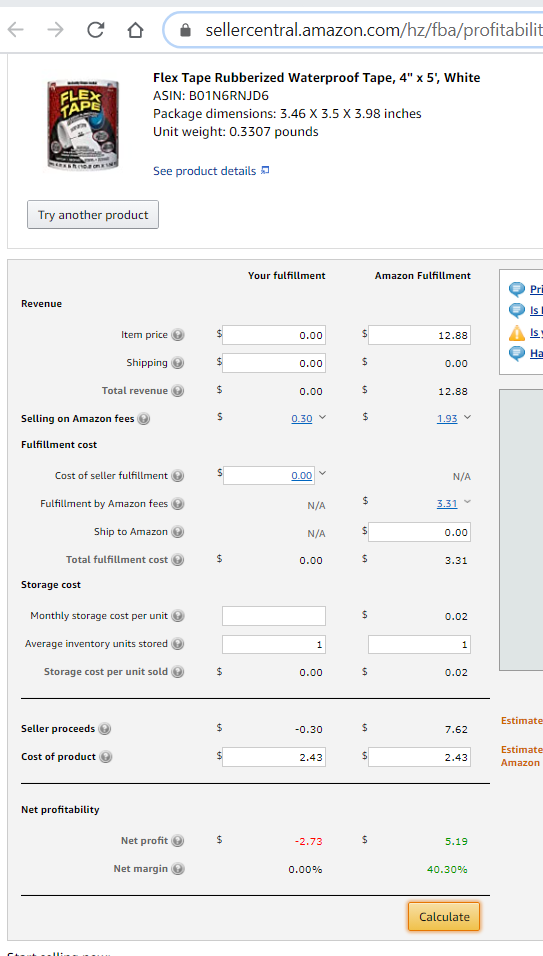
Task: Expand the 0.30 selling fees chevron
Action: point(322,418)
